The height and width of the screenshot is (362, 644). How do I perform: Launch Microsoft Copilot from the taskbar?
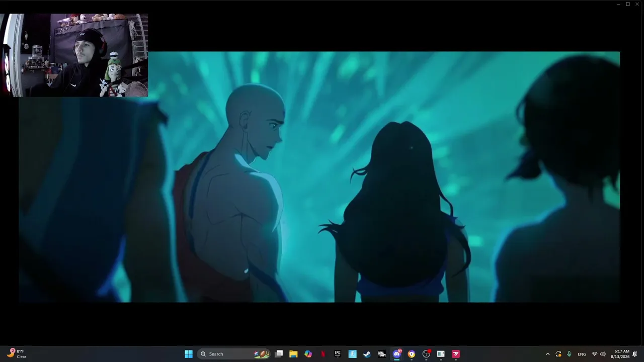(308, 354)
